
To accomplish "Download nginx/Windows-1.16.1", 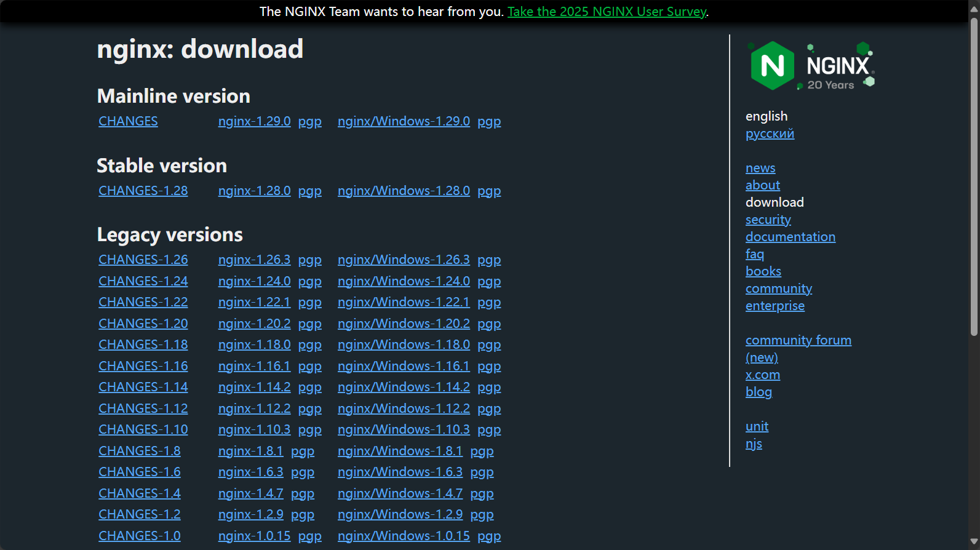I will pos(404,366).
